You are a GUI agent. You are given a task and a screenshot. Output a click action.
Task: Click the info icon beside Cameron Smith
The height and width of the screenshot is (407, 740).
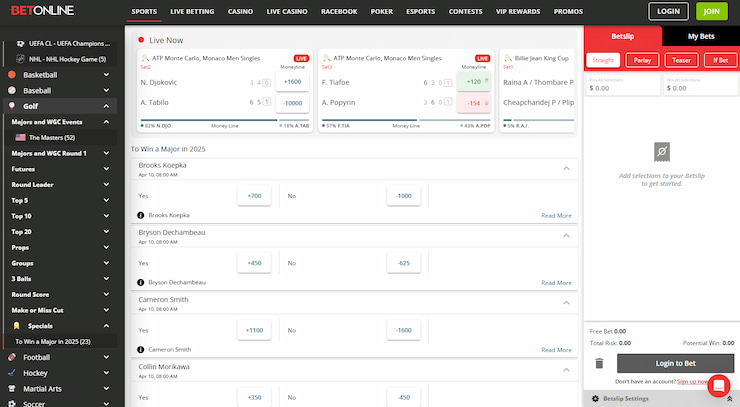click(141, 350)
